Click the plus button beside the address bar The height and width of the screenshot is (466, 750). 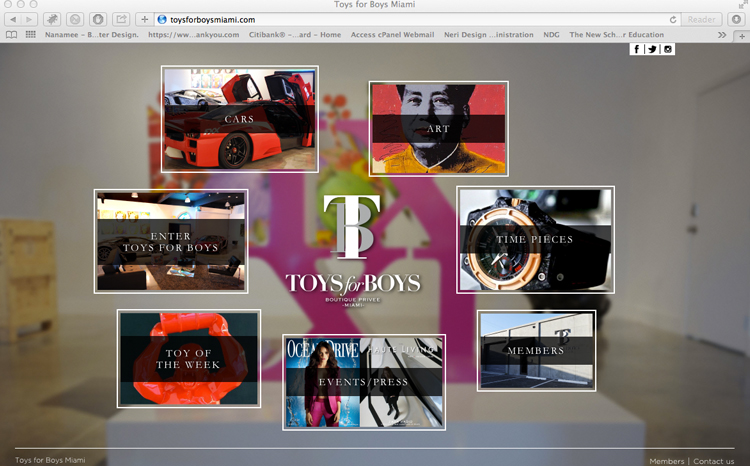click(144, 20)
